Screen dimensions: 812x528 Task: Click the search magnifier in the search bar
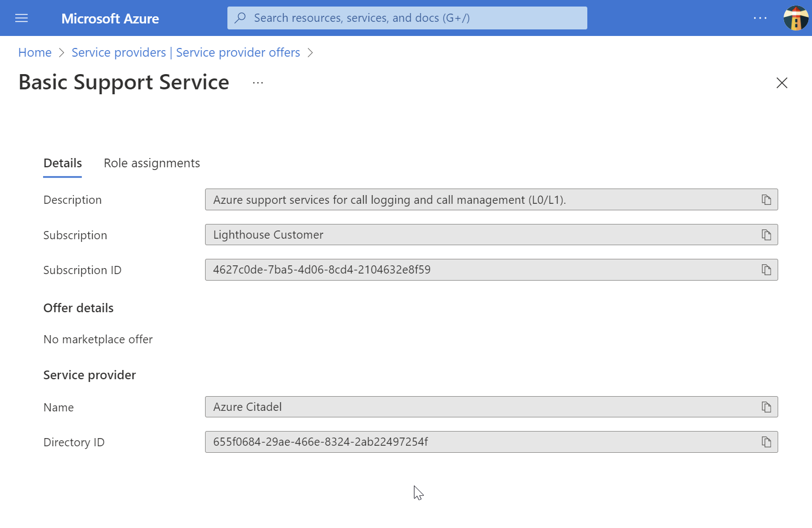pyautogui.click(x=240, y=17)
